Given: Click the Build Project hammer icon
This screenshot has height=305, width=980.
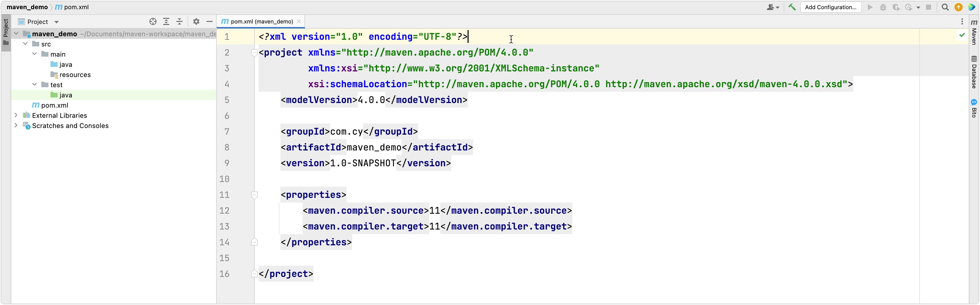Looking at the screenshot, I should tap(792, 7).
